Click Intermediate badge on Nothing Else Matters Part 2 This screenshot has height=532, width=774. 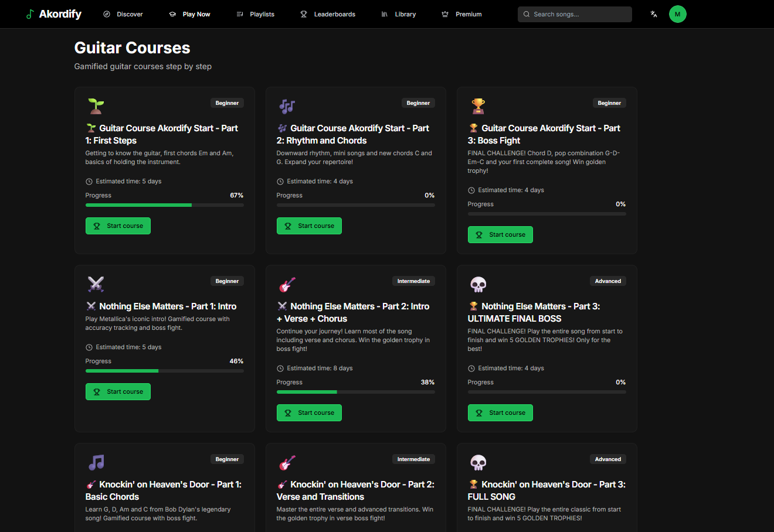(413, 281)
